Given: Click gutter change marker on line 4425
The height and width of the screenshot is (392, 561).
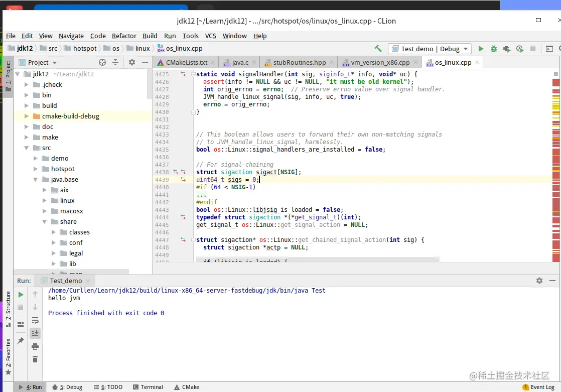Looking at the screenshot, I should pos(183,74).
